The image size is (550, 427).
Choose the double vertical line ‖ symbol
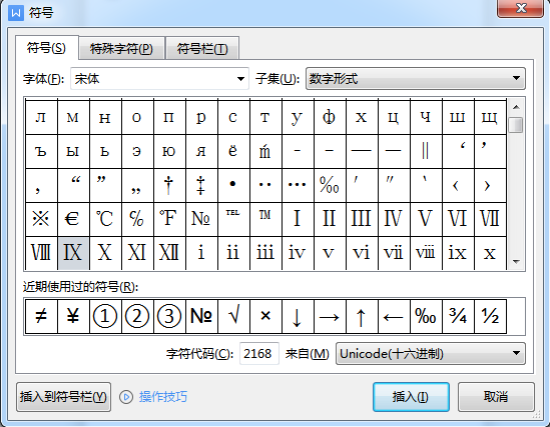click(x=426, y=151)
